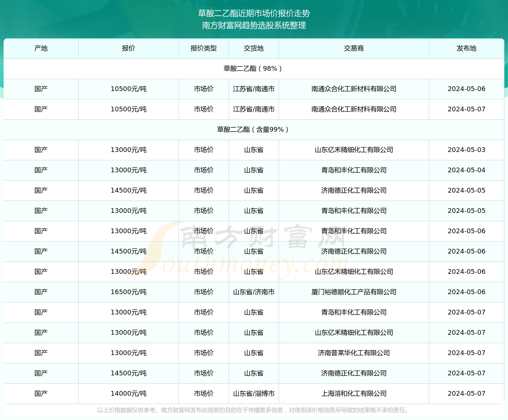508x420 pixels.
Task: Click price 14000元/吨
Action: coord(128,394)
